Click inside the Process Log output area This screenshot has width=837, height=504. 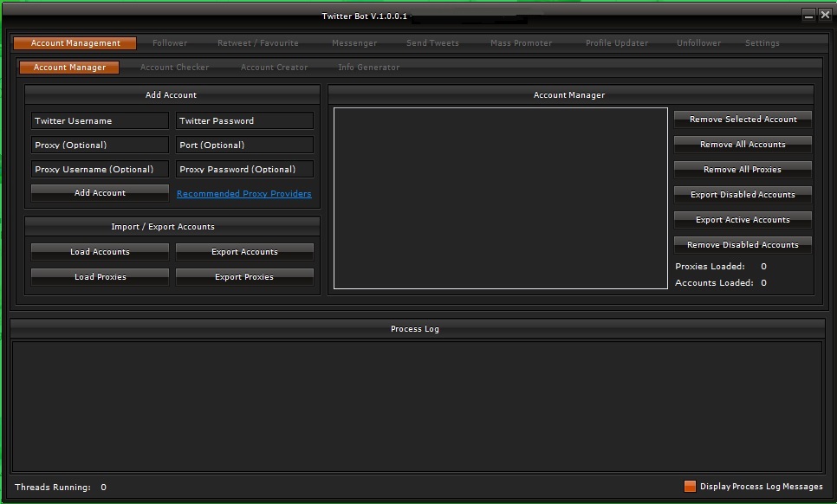417,406
